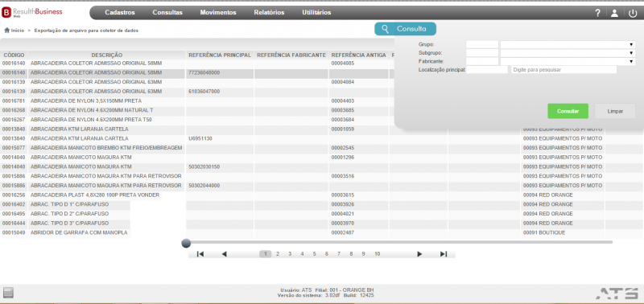Open the help question mark icon
This screenshot has height=304, width=644.
(597, 13)
